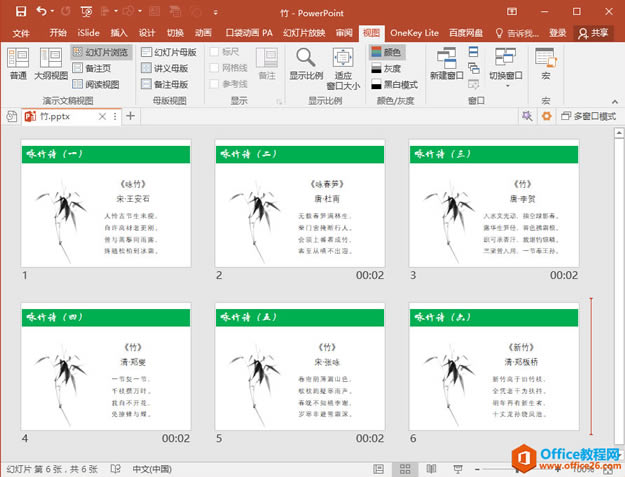Click slideshow icon in status bar
Screen dimensions: 625x477
coord(458,469)
